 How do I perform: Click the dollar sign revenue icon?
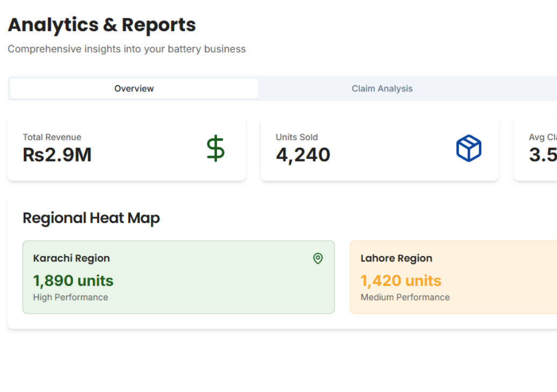pyautogui.click(x=215, y=149)
